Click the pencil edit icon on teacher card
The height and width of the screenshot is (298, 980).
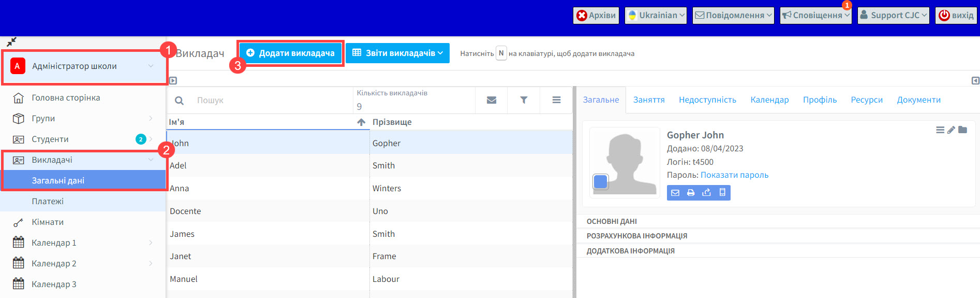tap(951, 130)
